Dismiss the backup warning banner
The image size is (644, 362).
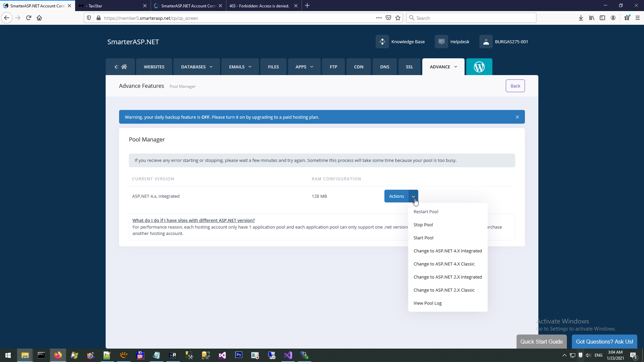pyautogui.click(x=517, y=117)
